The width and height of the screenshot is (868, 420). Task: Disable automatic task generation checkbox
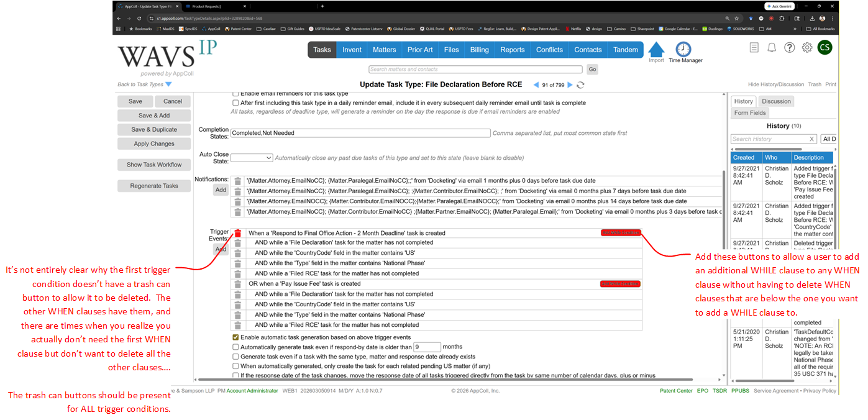coord(235,337)
